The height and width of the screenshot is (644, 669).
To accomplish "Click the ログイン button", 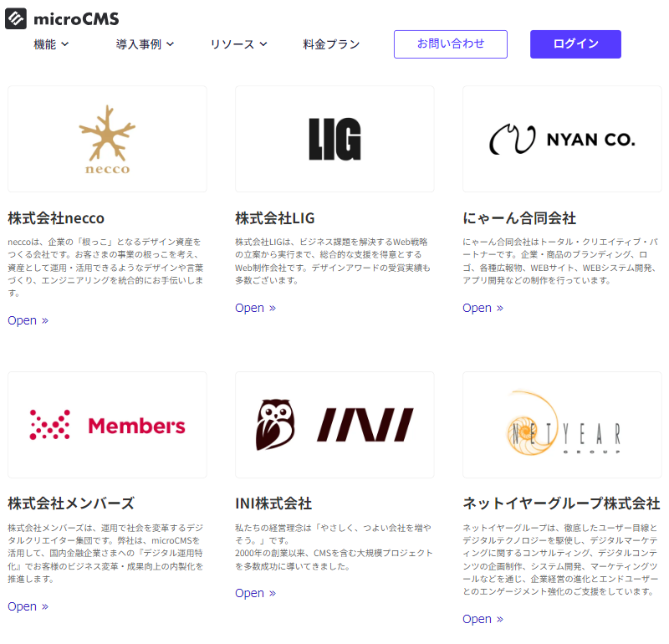I will click(575, 44).
